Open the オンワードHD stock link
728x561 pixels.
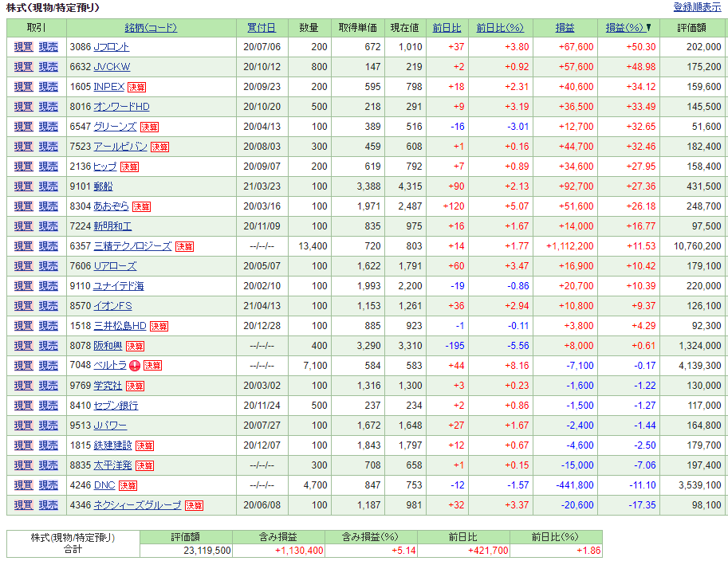(122, 107)
